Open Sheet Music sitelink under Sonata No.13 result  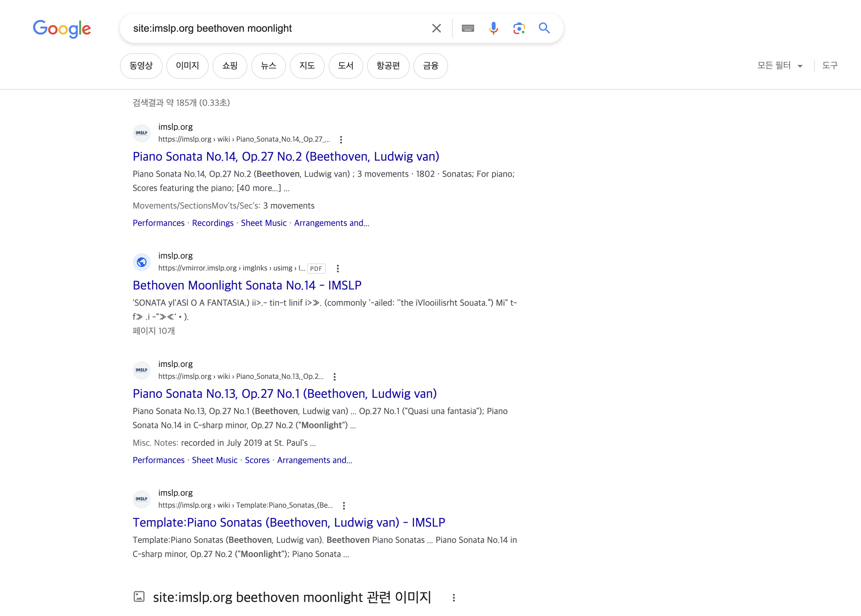coord(215,460)
